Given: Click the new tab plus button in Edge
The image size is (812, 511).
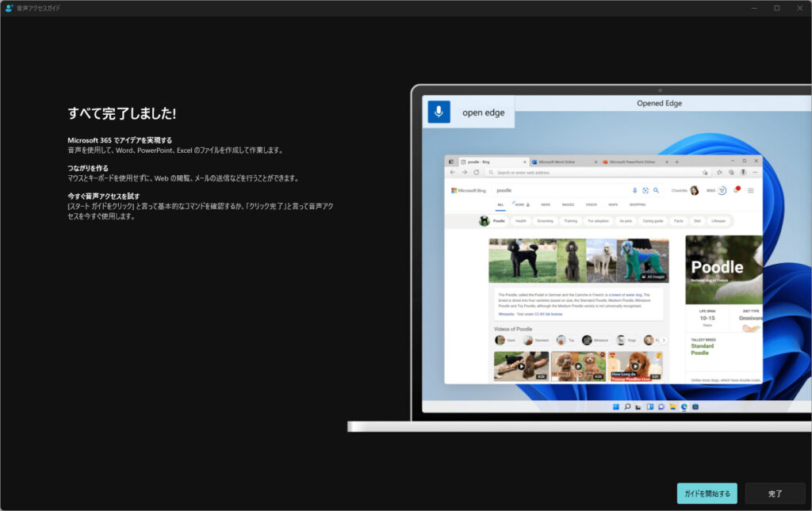Looking at the screenshot, I should [676, 162].
